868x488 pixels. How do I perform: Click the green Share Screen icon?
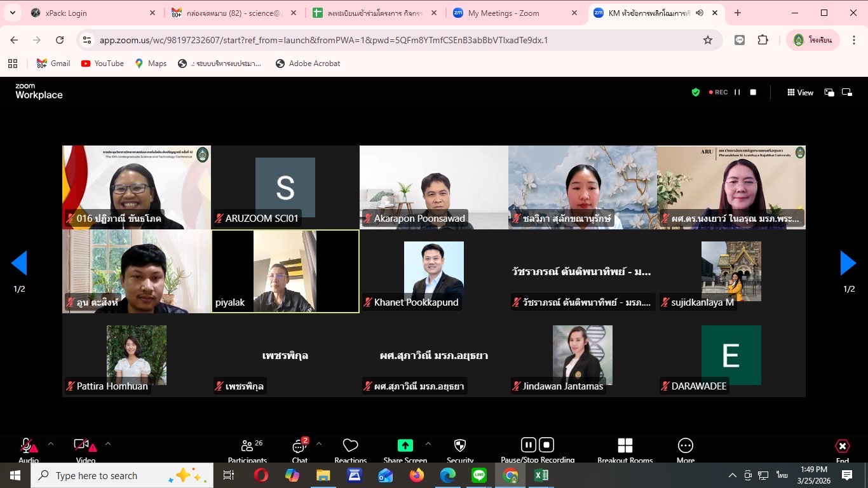tap(405, 445)
